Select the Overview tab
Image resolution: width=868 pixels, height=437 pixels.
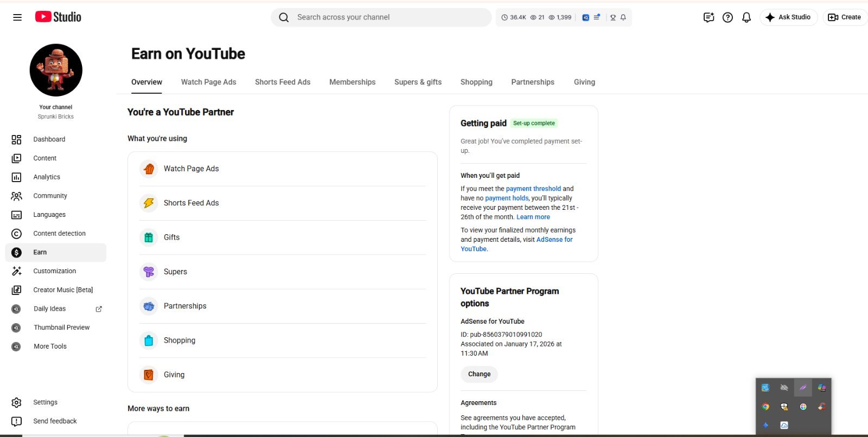(x=146, y=82)
